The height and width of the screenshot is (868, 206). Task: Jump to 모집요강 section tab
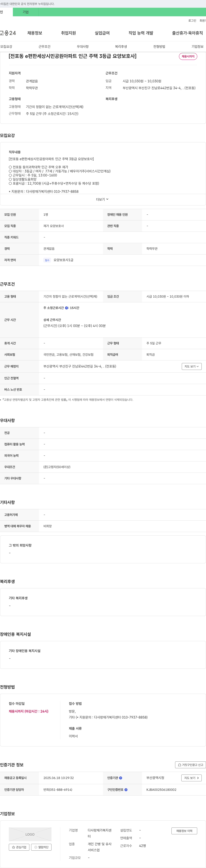click(6, 47)
